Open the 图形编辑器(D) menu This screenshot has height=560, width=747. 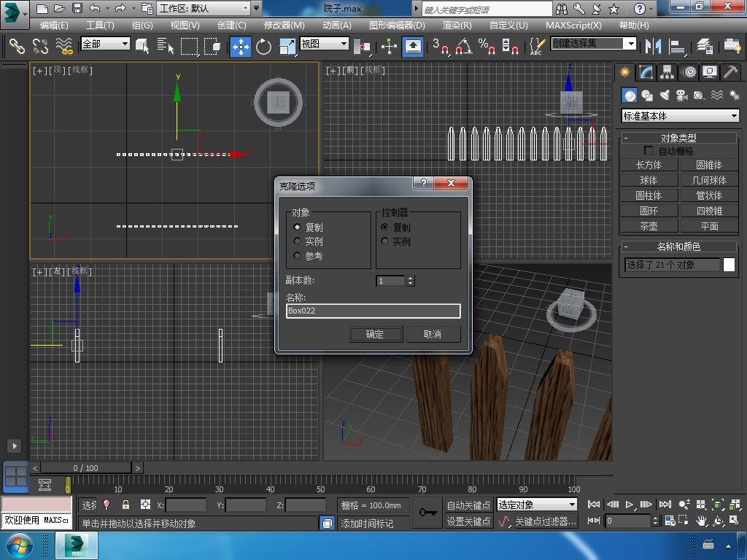(397, 26)
